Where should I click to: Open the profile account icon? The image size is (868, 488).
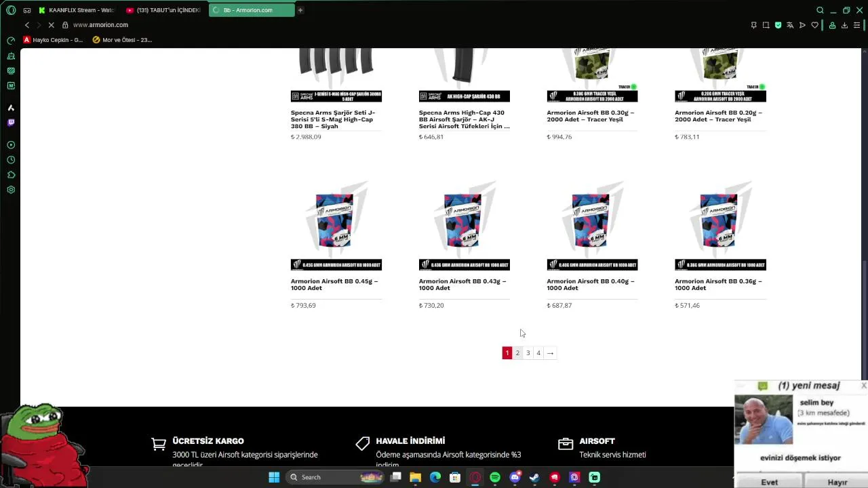[x=832, y=25]
